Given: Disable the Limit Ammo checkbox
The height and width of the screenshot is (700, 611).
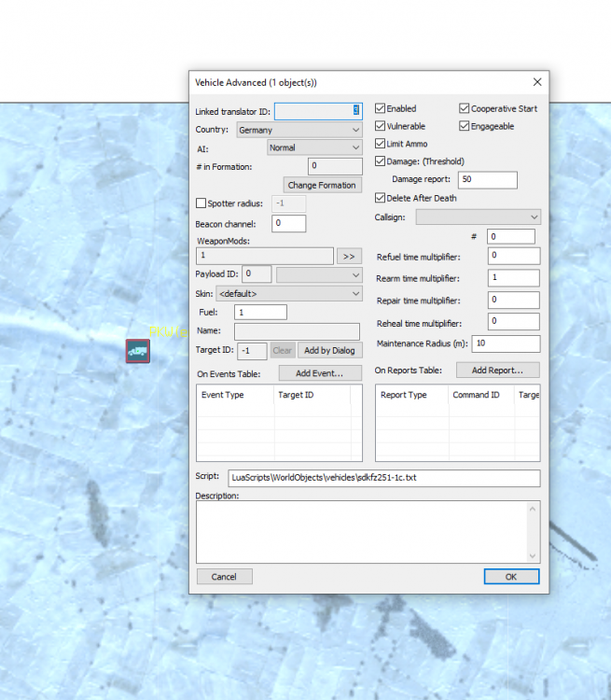Looking at the screenshot, I should [381, 144].
